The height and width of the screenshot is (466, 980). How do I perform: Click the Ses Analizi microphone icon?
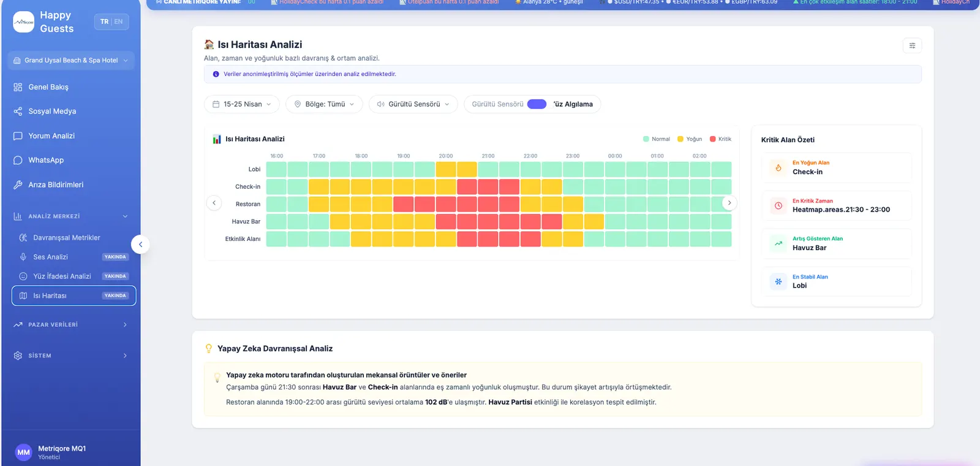click(x=23, y=257)
